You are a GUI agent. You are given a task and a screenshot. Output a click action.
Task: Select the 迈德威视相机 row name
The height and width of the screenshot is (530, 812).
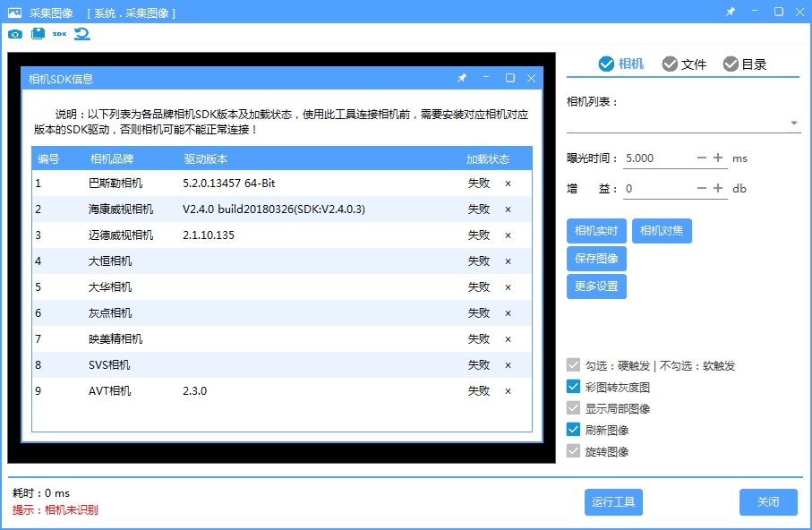pos(121,235)
